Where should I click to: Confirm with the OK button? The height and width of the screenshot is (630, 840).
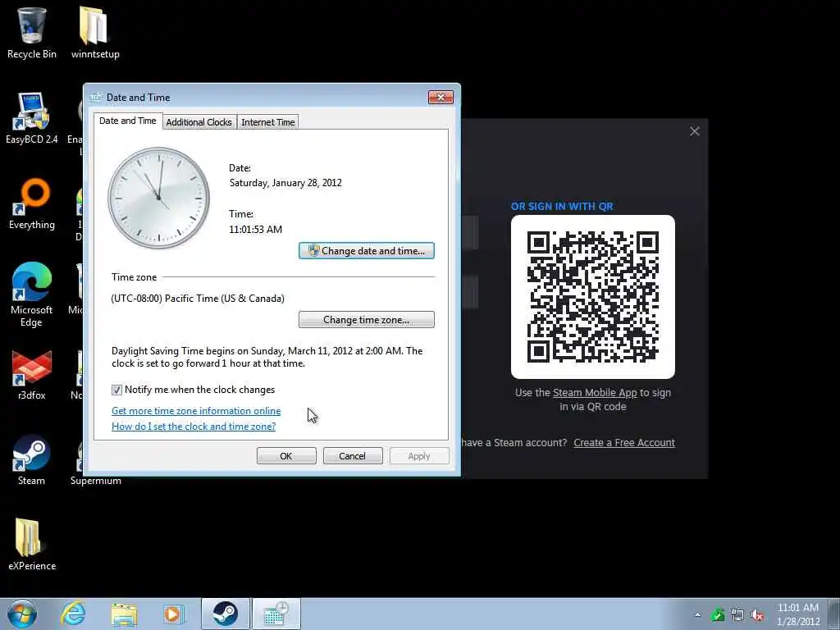(x=286, y=456)
